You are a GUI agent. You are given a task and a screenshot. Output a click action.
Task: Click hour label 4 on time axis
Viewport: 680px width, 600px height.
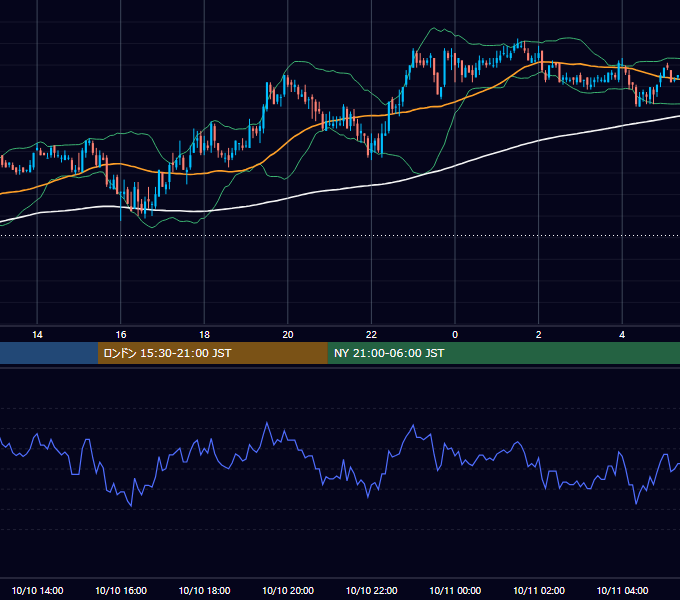[622, 335]
